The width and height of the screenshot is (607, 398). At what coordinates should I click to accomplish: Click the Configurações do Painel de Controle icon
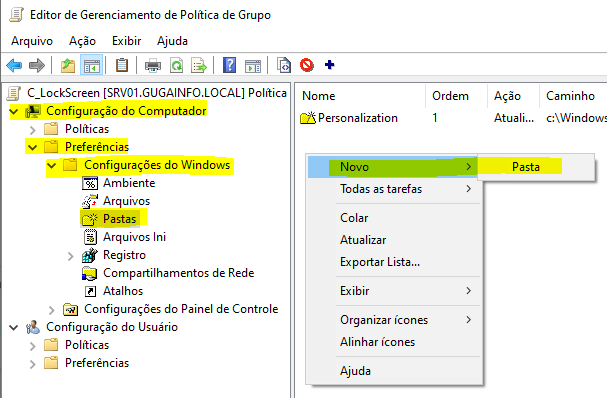pyautogui.click(x=70, y=309)
